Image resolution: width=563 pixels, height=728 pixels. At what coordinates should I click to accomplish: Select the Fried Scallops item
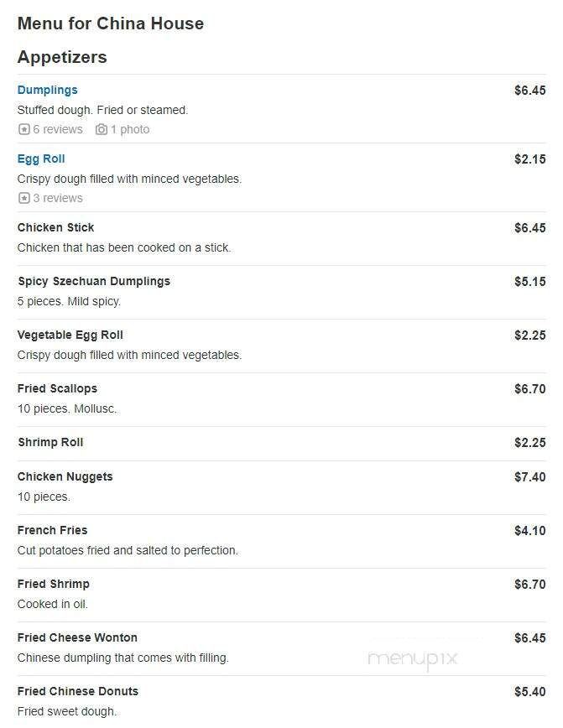(x=57, y=388)
